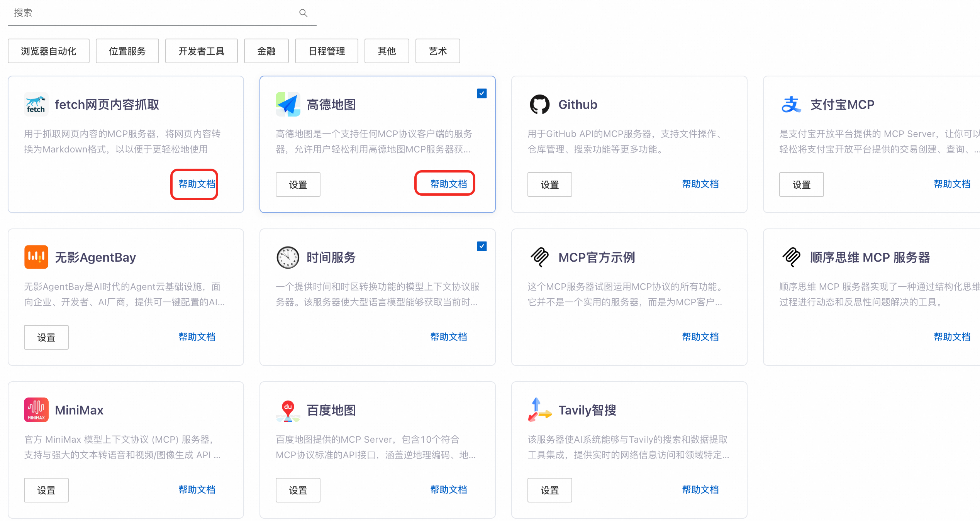Filter by the 金融 category
The image size is (980, 521).
[x=266, y=51]
